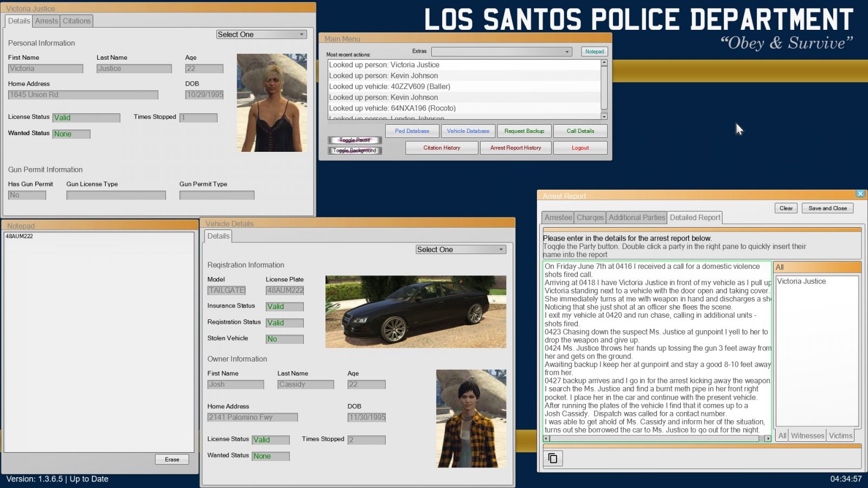
Task: Erase the notepad contents
Action: pos(172,459)
